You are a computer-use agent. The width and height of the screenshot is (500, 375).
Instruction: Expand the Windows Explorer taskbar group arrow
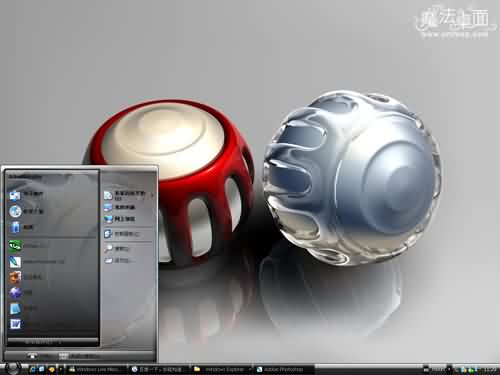(250, 369)
